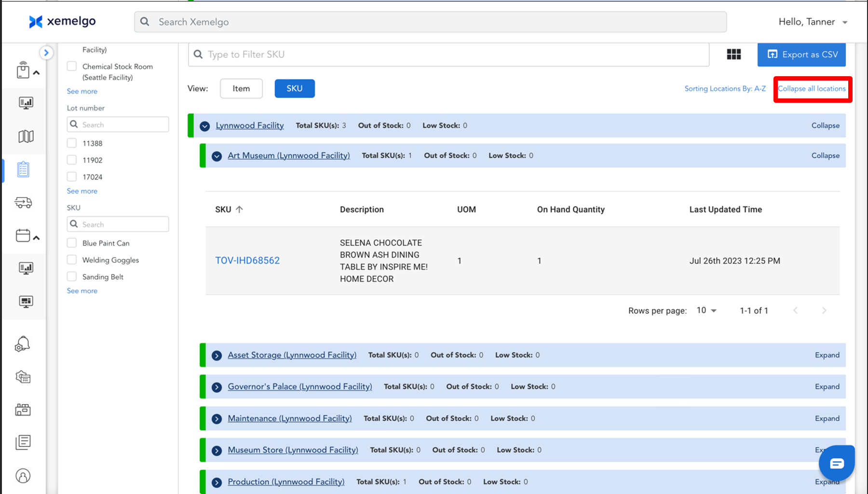Open the delivery truck sidebar icon
Viewport: 868px width, 494px height.
point(23,203)
